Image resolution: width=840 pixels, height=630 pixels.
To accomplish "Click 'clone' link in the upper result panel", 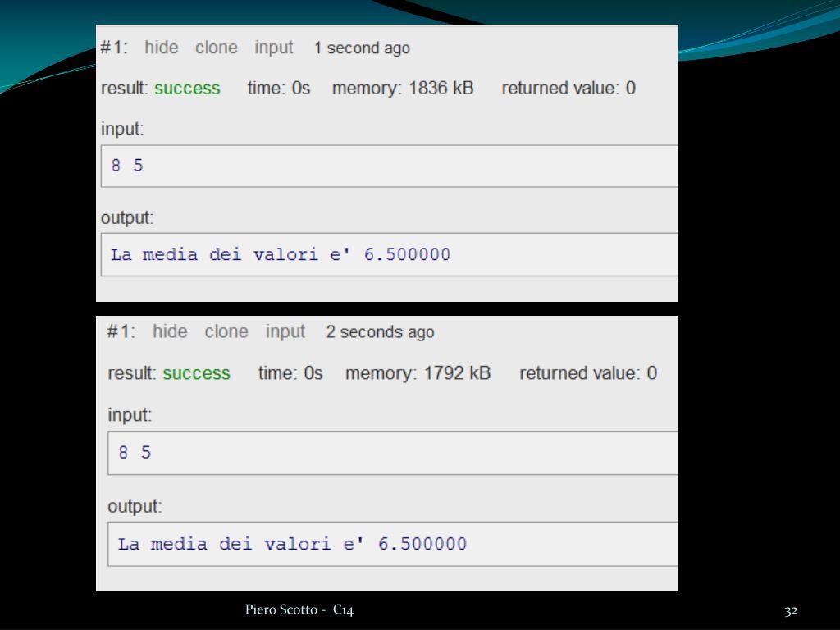I will 216,48.
